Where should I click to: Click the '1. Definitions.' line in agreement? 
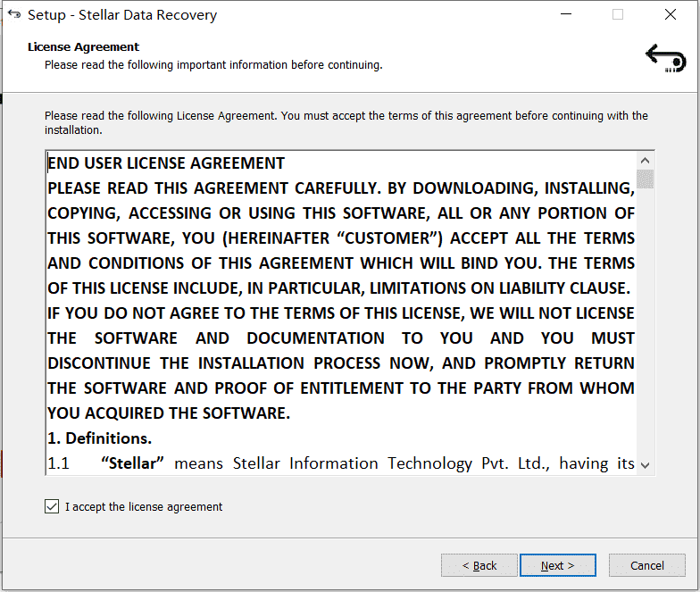point(100,438)
